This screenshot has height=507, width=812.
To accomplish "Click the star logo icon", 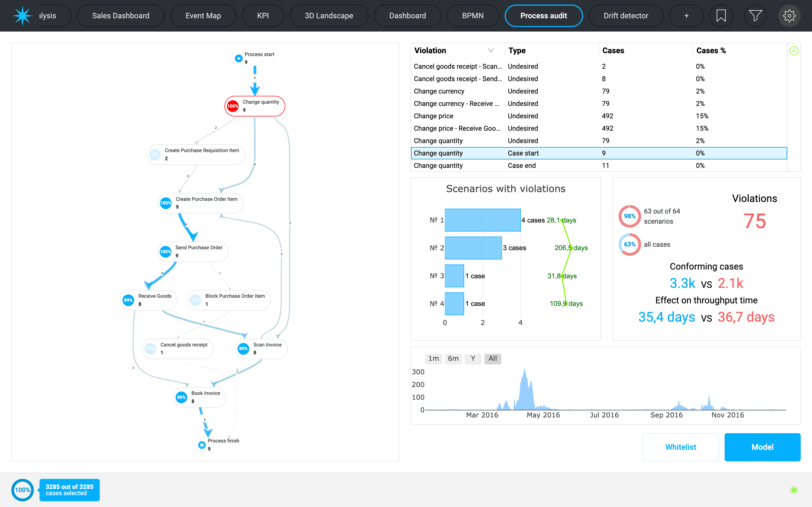I will 22,16.
